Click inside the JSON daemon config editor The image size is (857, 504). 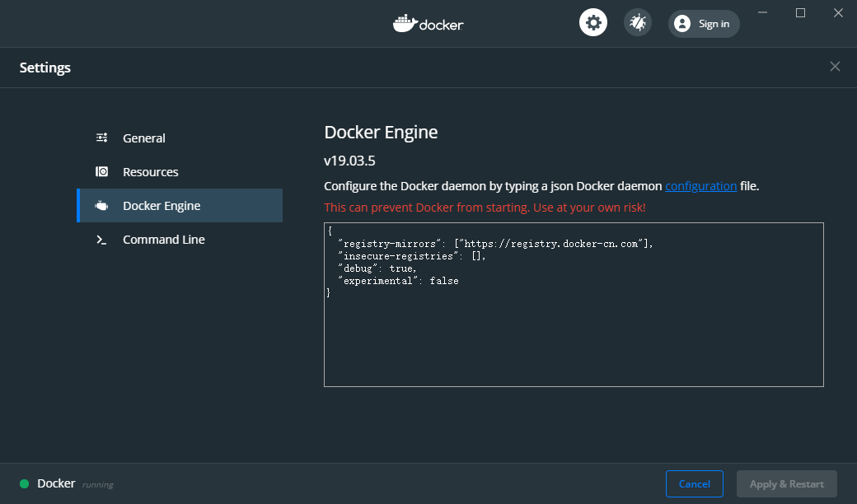coord(574,305)
